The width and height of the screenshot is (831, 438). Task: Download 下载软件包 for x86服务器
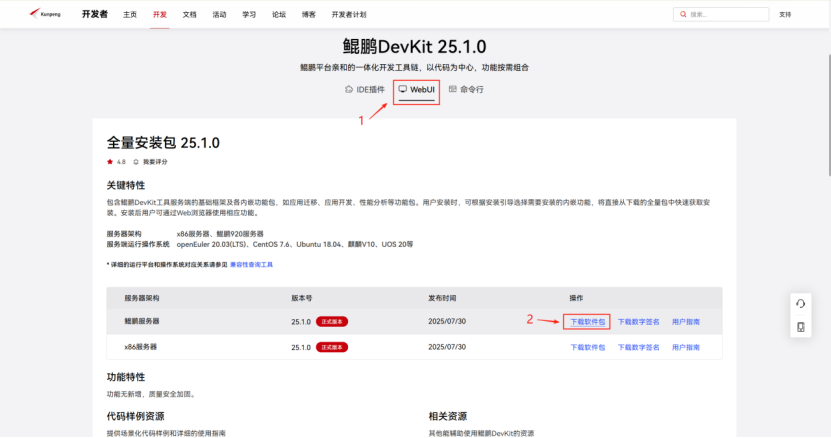coord(587,347)
